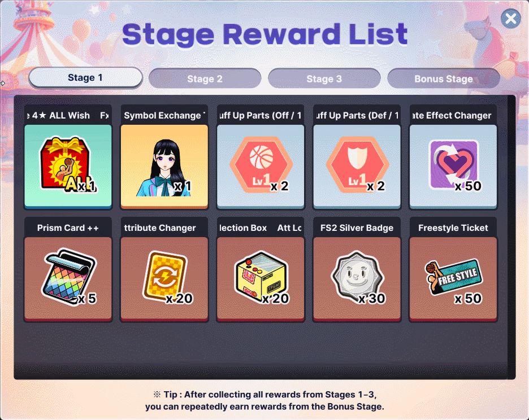The height and width of the screenshot is (420, 529).
Task: Open the Stage 3 tab
Action: [x=324, y=78]
